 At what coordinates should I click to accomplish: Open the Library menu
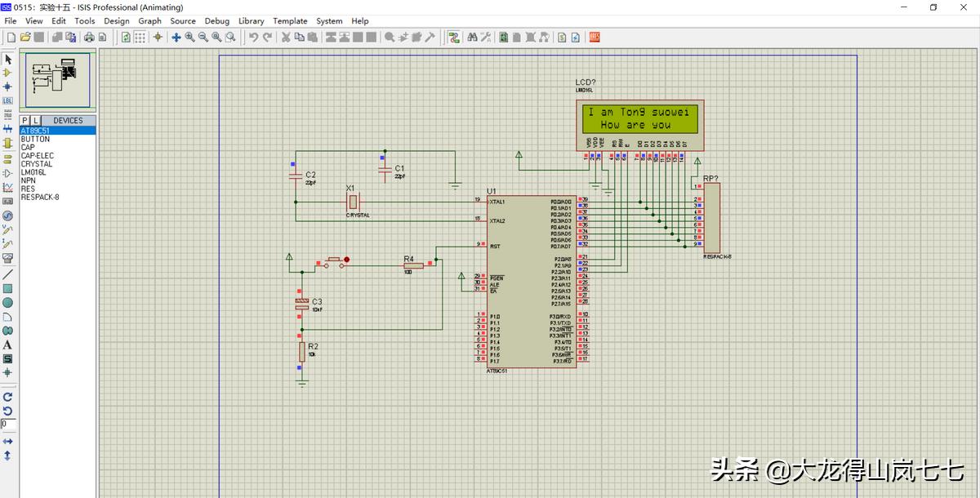(251, 21)
